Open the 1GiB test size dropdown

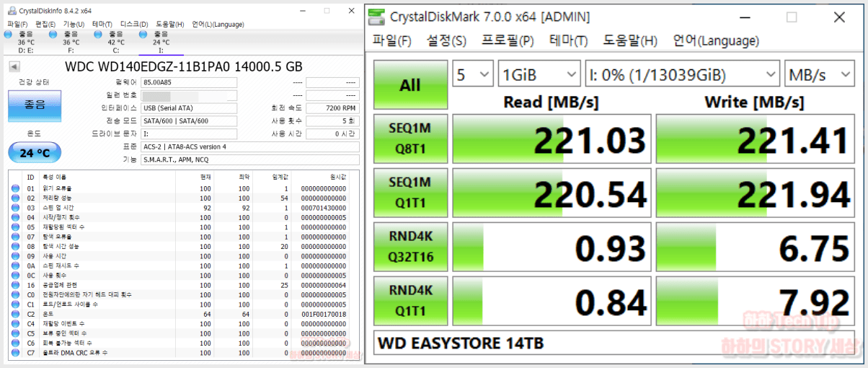(x=539, y=74)
